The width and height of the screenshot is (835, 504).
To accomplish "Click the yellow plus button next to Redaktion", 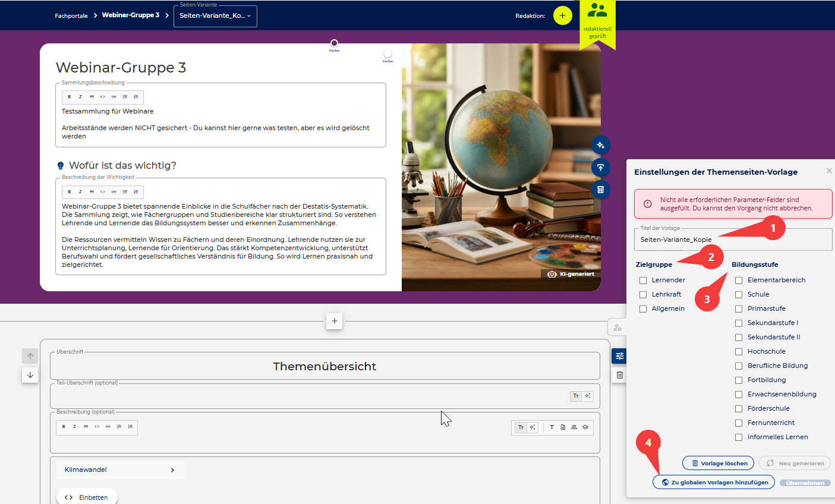I will pyautogui.click(x=562, y=15).
